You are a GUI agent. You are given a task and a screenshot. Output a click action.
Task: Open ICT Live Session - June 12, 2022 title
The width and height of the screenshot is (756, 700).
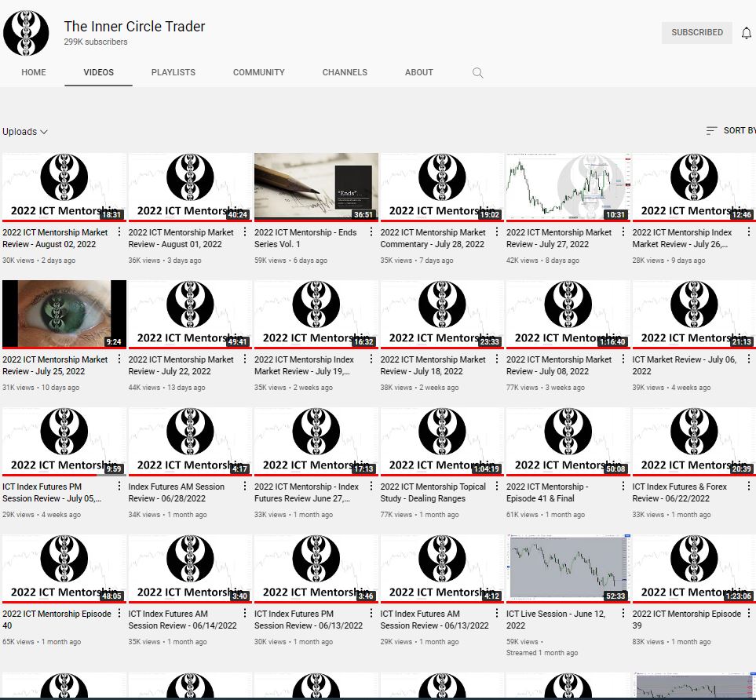(x=556, y=619)
